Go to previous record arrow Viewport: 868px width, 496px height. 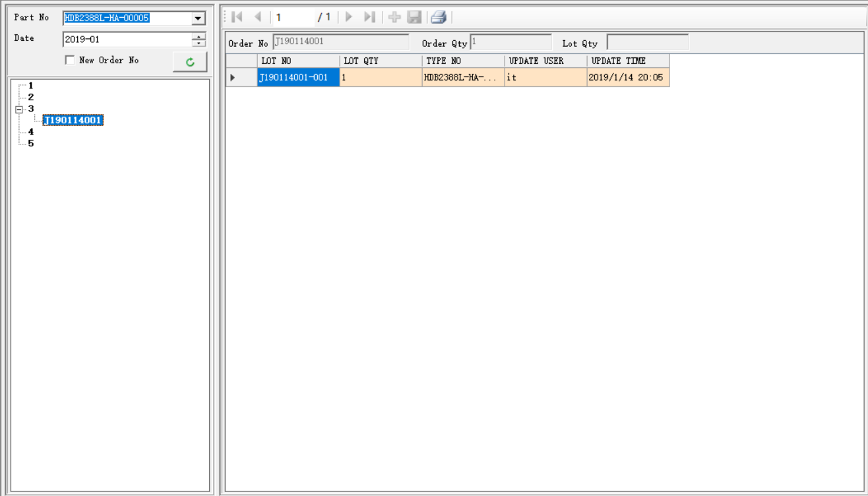(258, 17)
